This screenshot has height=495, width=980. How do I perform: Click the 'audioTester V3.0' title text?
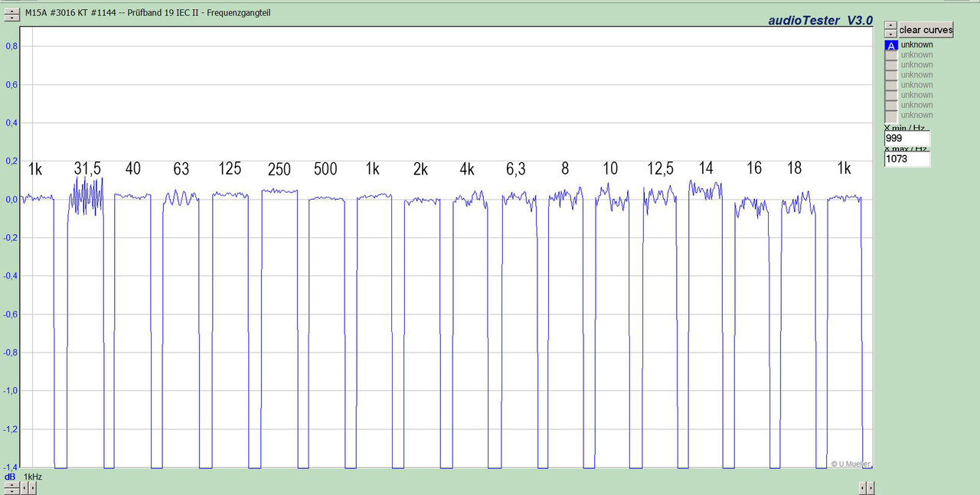coord(820,21)
